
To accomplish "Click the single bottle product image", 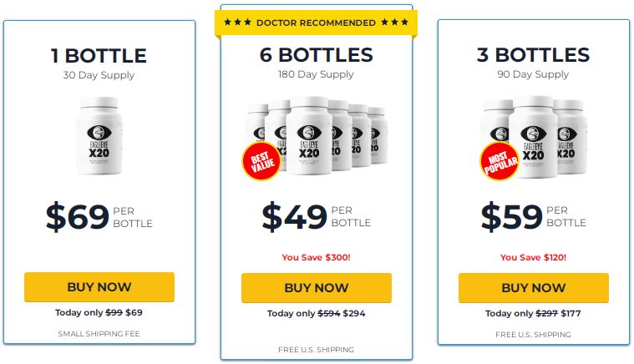I will [99, 136].
